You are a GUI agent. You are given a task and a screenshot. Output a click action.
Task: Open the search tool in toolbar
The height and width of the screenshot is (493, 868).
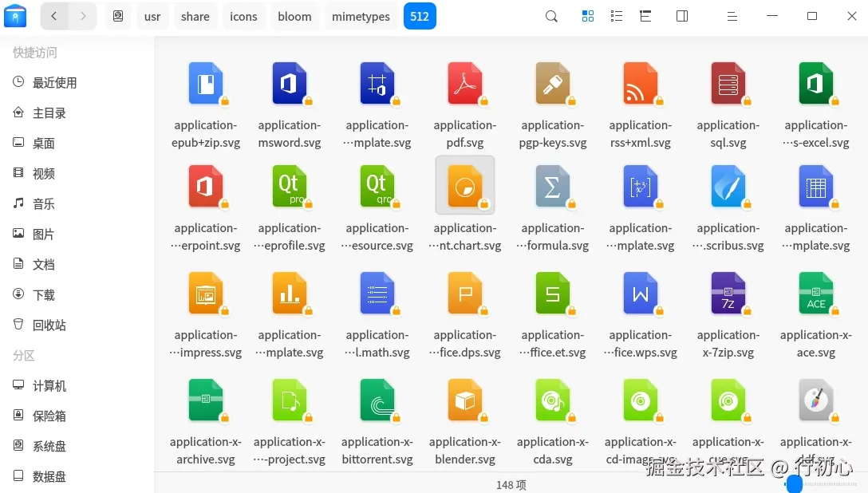click(551, 16)
